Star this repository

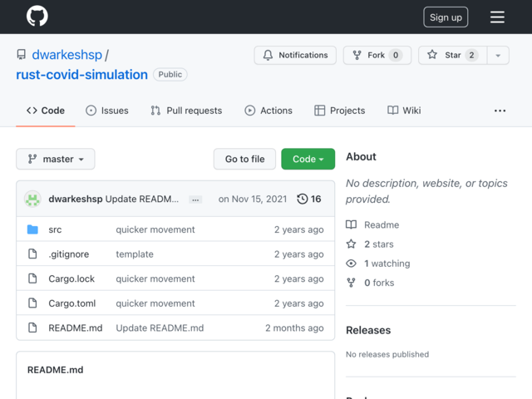(x=452, y=55)
